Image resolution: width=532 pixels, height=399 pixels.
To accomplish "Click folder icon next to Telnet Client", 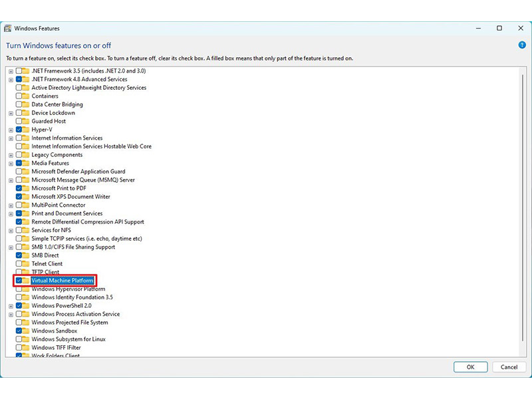I will point(26,263).
